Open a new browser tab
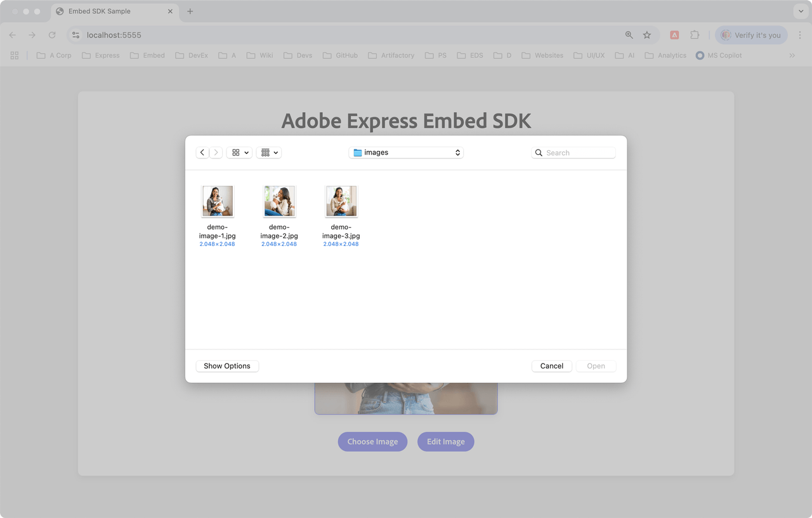The image size is (812, 518). [x=190, y=11]
